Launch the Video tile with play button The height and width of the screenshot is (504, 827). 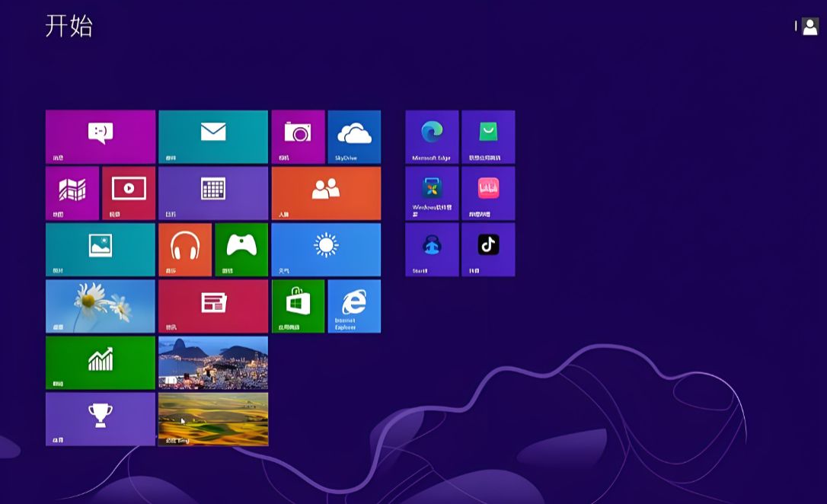pyautogui.click(x=129, y=193)
